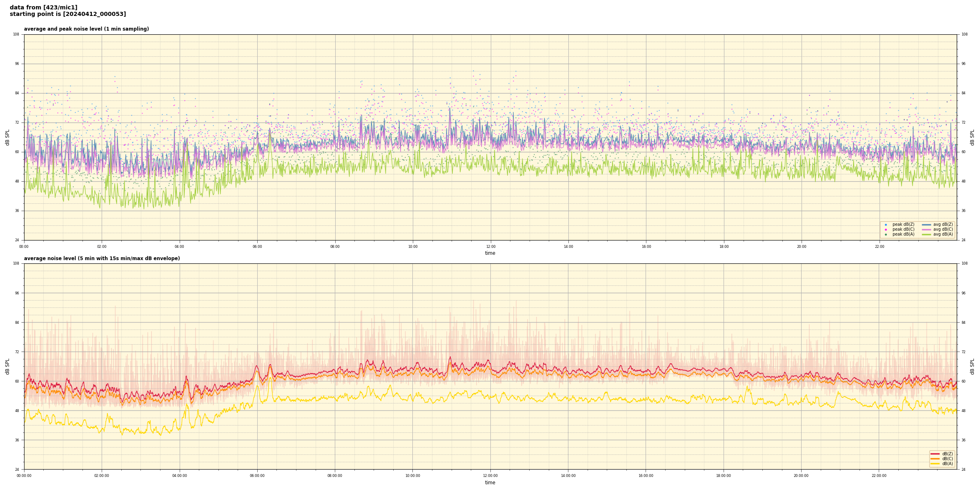Click the avg dB(C) legend line
The height and width of the screenshot is (490, 980).
[927, 229]
